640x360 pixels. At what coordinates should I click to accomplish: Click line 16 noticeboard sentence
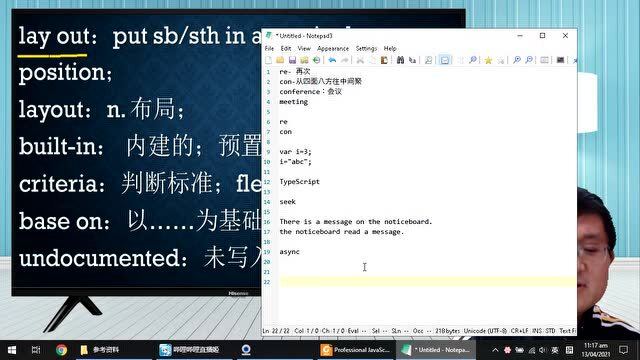[356, 222]
